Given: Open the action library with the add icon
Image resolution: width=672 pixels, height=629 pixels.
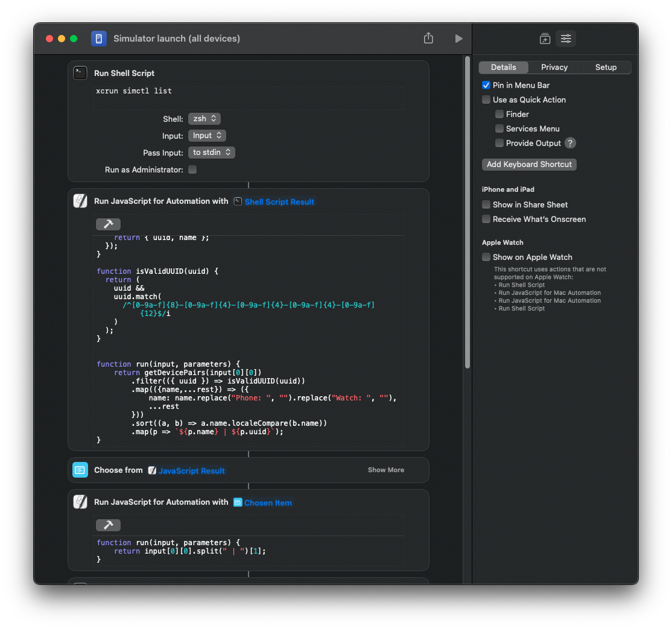Looking at the screenshot, I should click(x=545, y=38).
